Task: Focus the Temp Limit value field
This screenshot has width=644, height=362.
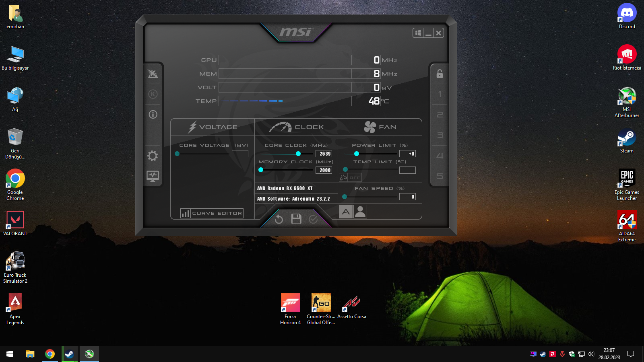Action: coord(407,170)
